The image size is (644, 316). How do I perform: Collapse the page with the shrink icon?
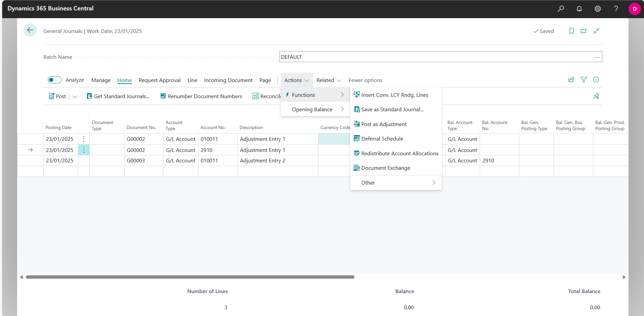(x=596, y=31)
